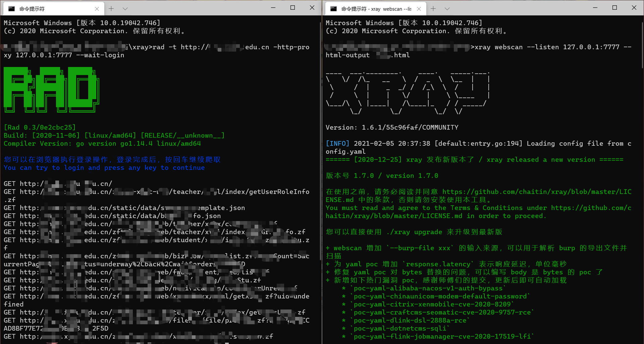The height and width of the screenshot is (344, 644).
Task: Click 'poc-yaml-craftcms-seomatic-cve-2020-9757-rce' entry
Action: [x=442, y=312]
